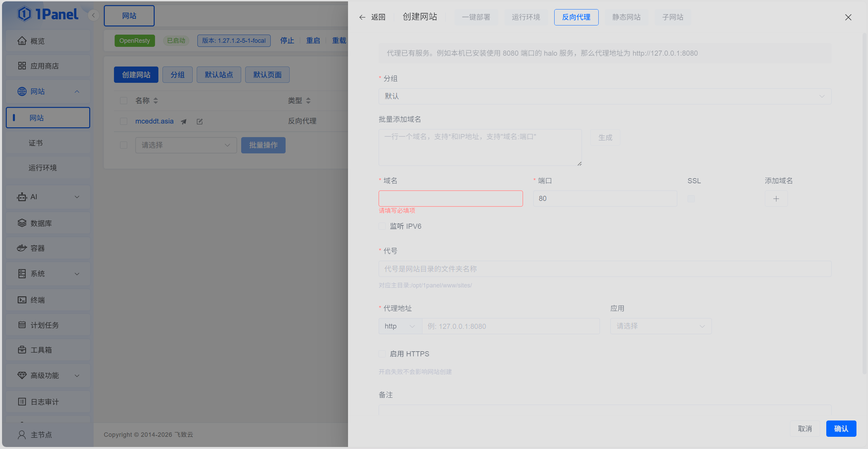Click into the 域名 input field

click(450, 199)
